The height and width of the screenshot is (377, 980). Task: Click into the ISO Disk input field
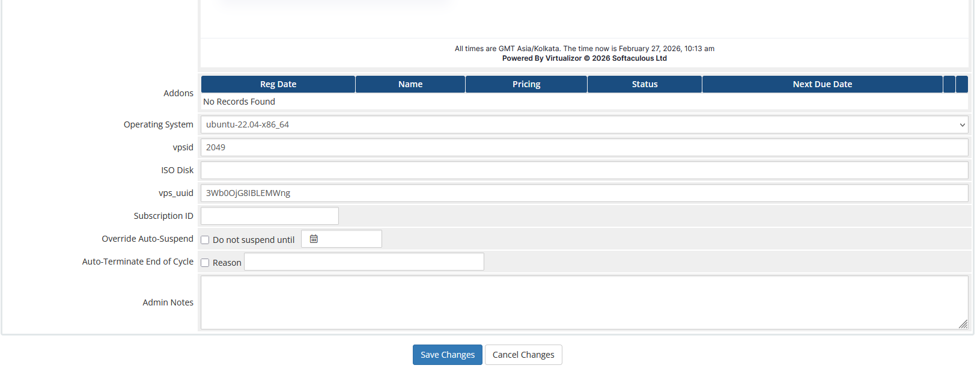click(x=584, y=170)
